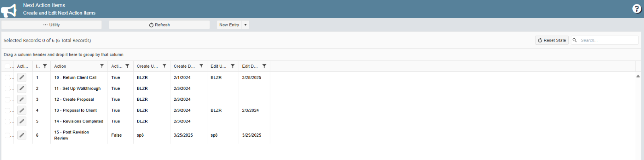
Task: Open the help question mark icon
Action: tap(637, 8)
